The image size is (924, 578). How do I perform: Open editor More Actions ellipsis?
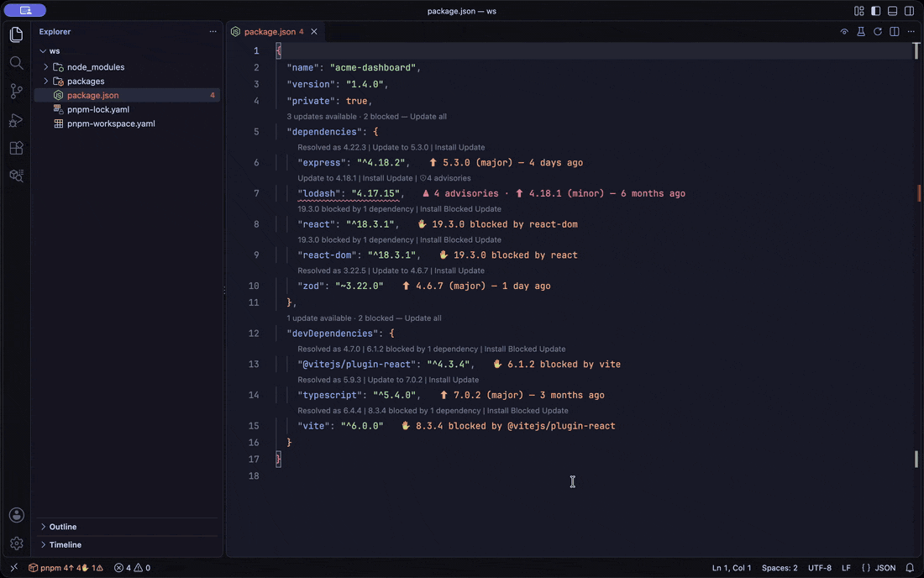911,32
